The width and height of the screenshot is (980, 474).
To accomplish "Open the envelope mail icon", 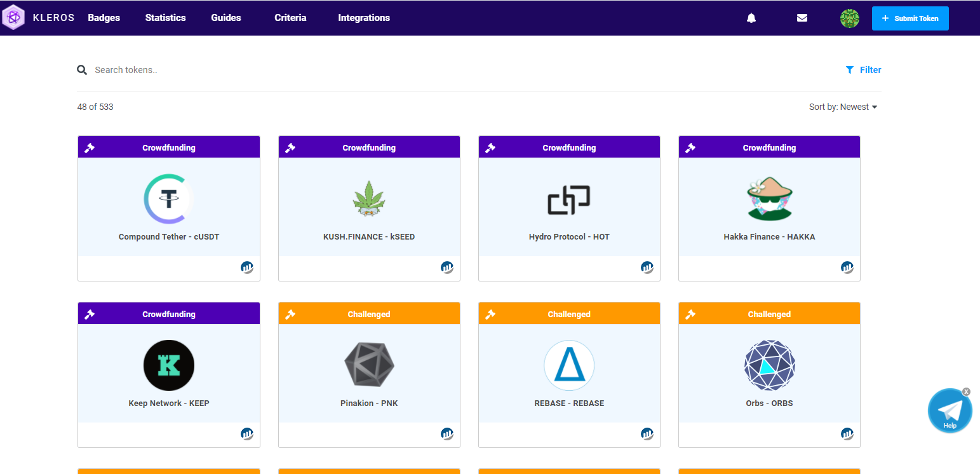I will (x=802, y=18).
